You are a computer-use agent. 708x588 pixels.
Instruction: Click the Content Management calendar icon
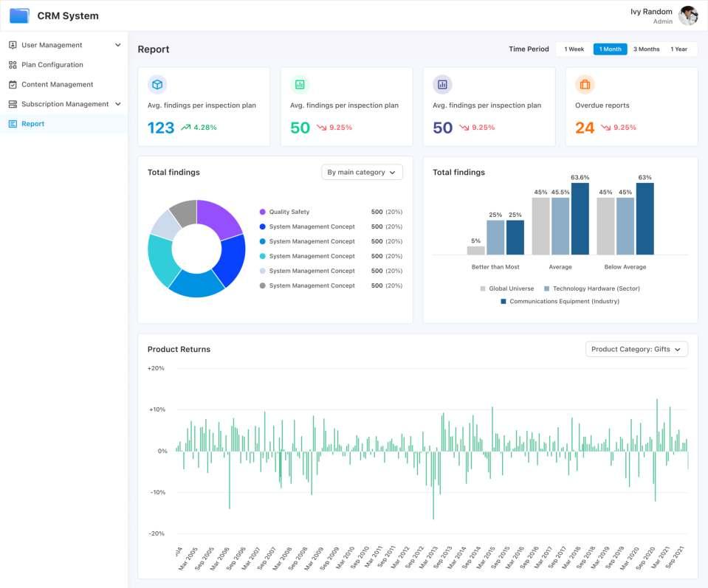coord(13,84)
